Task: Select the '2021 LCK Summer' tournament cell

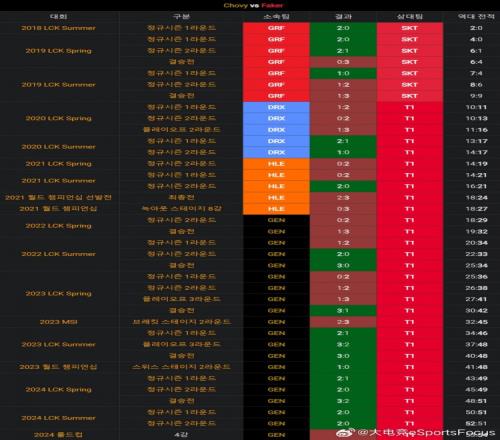Action: [59, 181]
